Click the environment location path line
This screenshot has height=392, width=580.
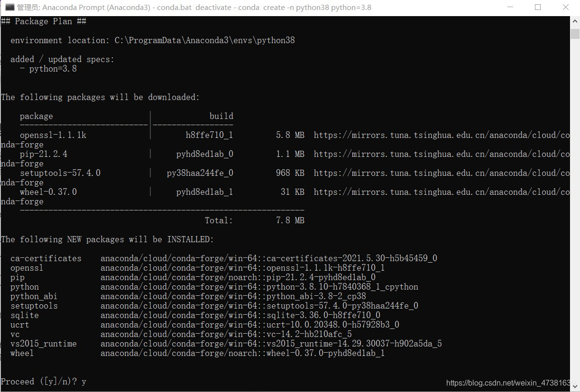pos(153,40)
